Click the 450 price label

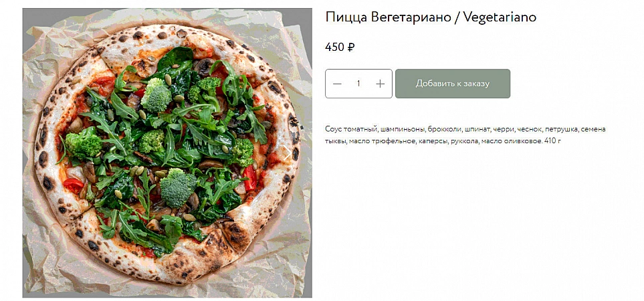[x=334, y=47]
